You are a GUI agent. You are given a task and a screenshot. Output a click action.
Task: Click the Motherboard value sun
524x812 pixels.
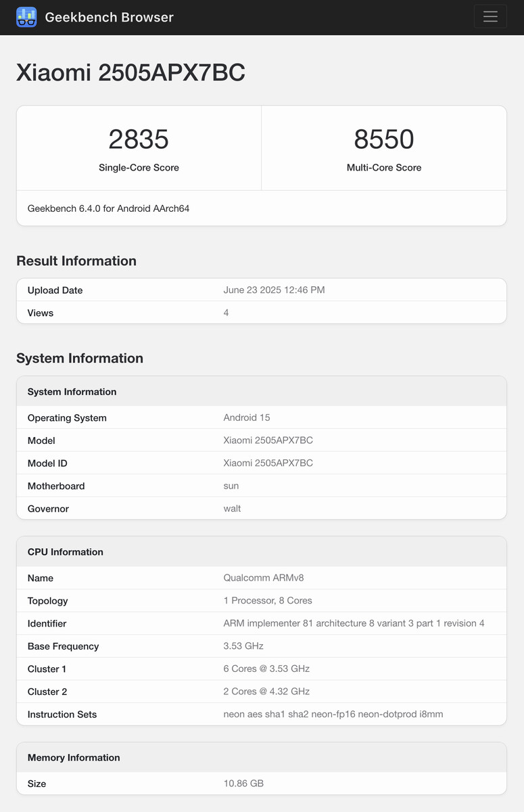pos(231,486)
